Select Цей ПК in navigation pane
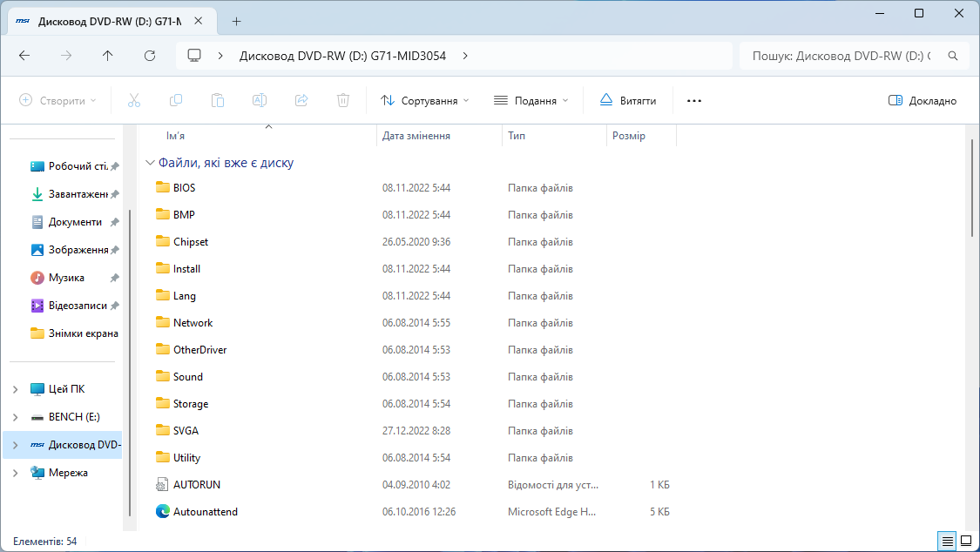980x552 pixels. click(66, 389)
